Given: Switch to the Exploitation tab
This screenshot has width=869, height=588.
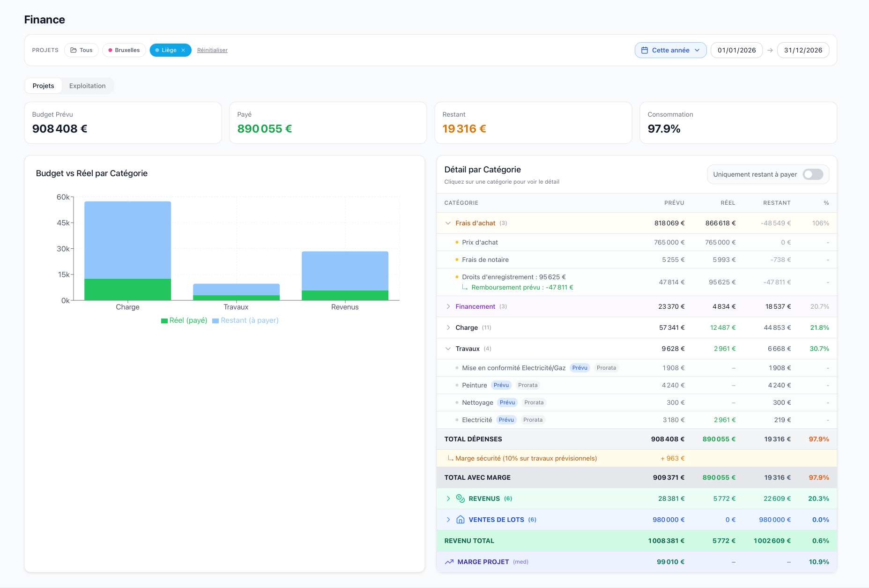Looking at the screenshot, I should (x=87, y=86).
